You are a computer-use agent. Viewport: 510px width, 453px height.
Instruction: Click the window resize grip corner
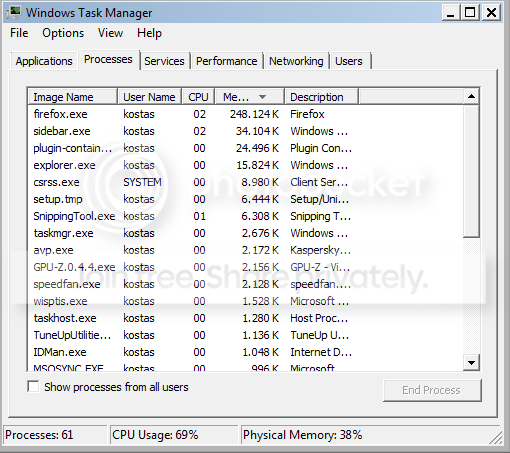point(496,438)
